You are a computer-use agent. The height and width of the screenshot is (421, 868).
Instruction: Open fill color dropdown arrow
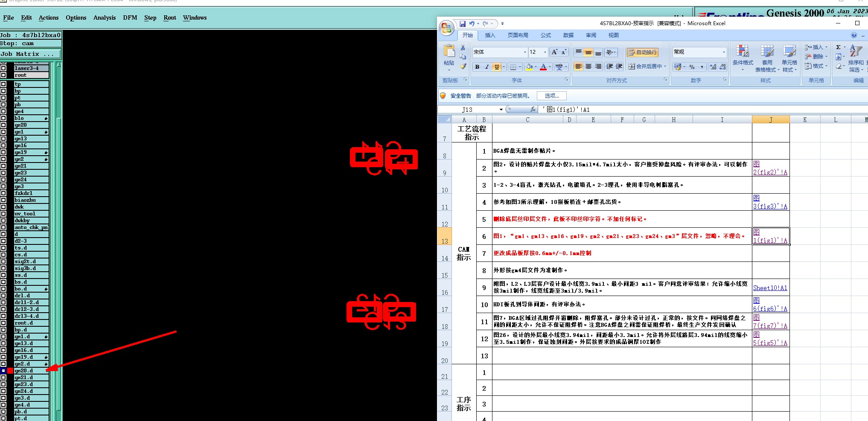point(536,67)
